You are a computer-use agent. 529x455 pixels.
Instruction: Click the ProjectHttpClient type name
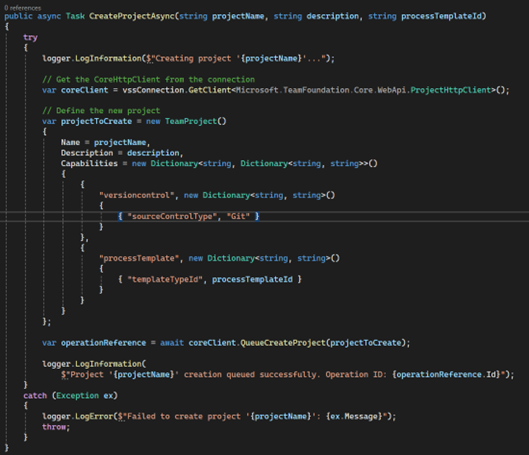[x=451, y=90]
